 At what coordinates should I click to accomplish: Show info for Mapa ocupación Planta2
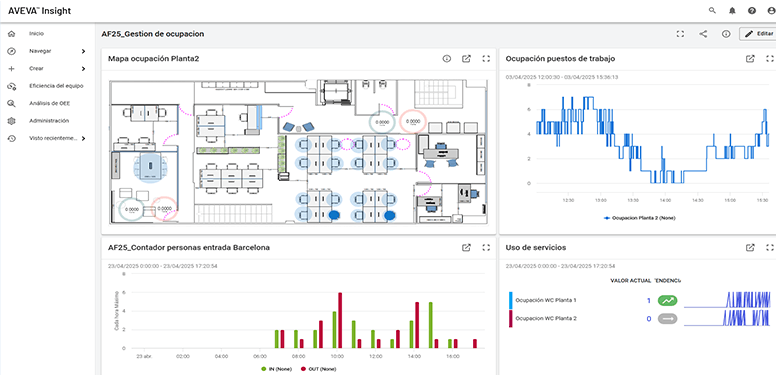(x=446, y=59)
